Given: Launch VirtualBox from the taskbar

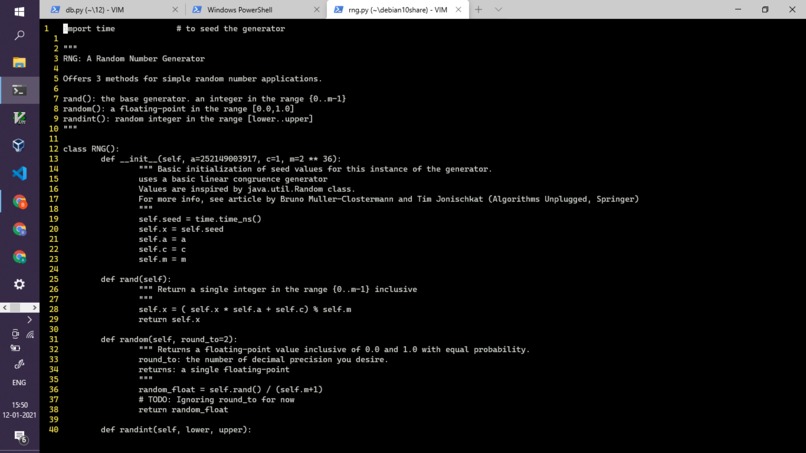Looking at the screenshot, I should click(x=19, y=146).
